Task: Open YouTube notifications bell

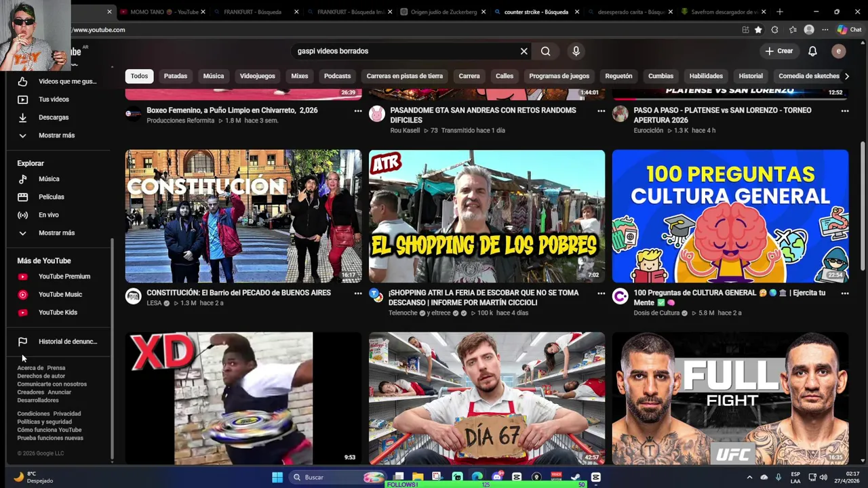Action: pos(812,51)
